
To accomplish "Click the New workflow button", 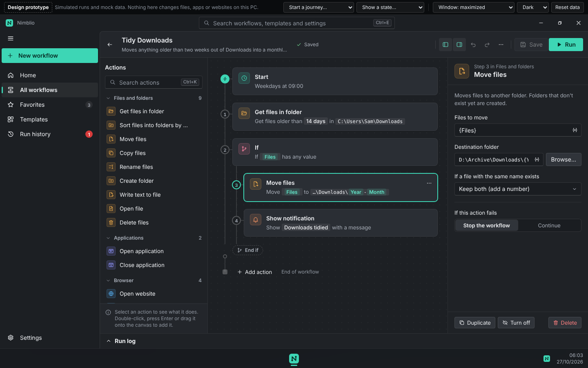I will click(x=50, y=56).
